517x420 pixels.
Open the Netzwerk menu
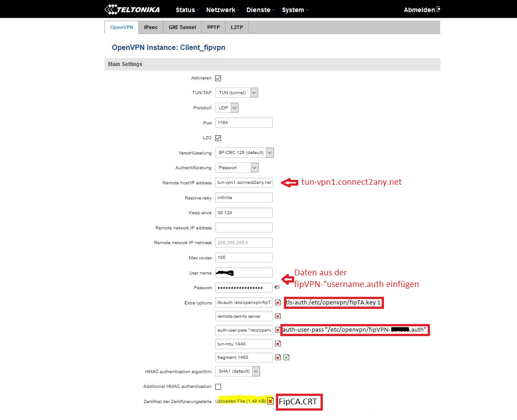click(x=222, y=10)
